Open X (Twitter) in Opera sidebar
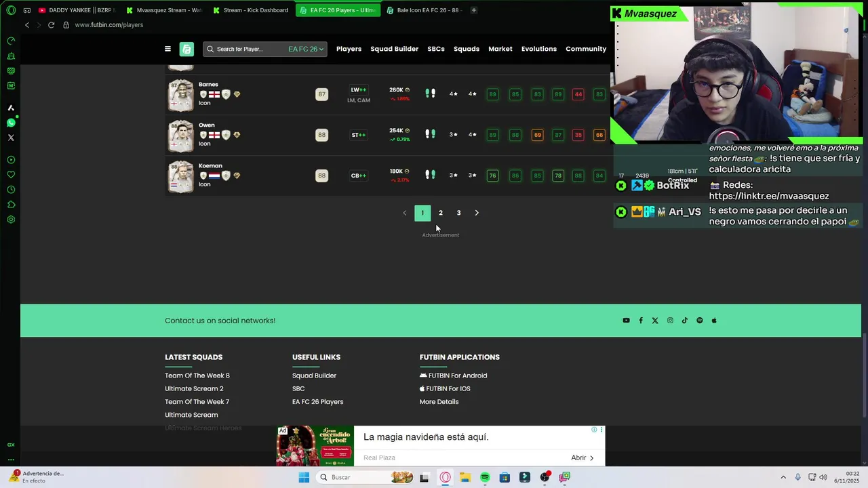This screenshot has height=488, width=868. pos(11,138)
